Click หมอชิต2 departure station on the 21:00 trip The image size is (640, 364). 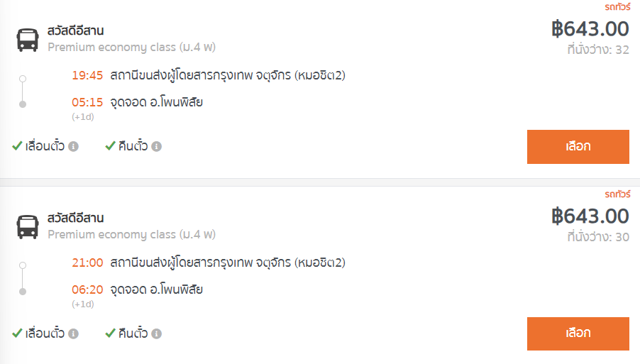(x=228, y=263)
